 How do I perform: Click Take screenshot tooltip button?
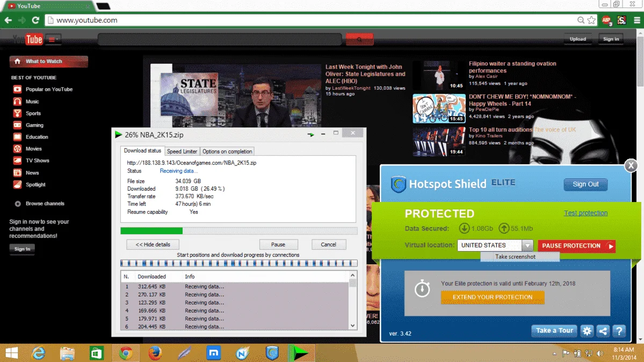[x=519, y=257]
